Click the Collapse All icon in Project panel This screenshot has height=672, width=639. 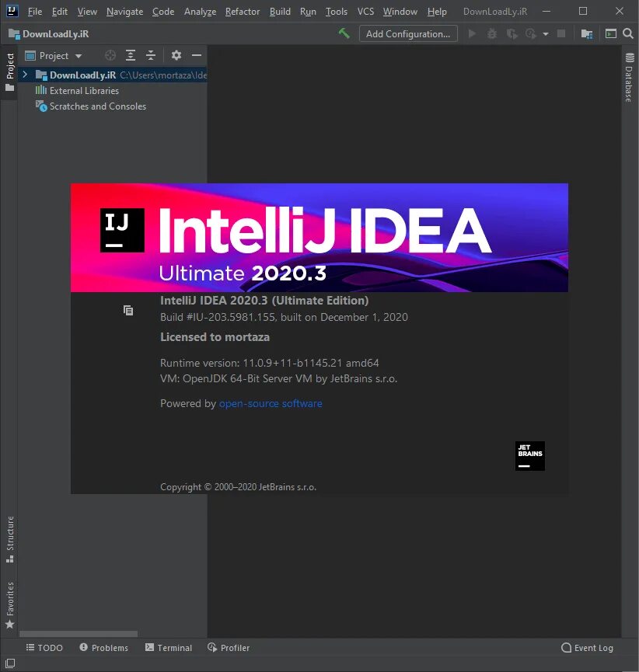tap(151, 55)
